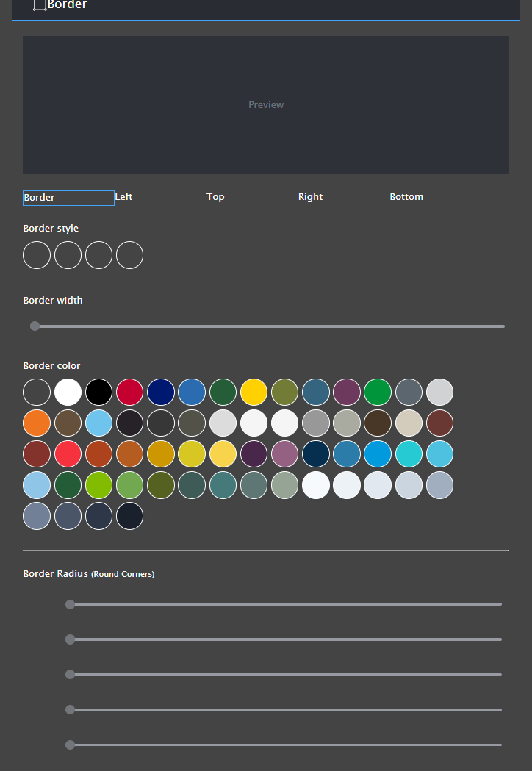Screen dimensions: 532x771
Task: Pick the orange swatch starting the second row
Action: [x=37, y=423]
